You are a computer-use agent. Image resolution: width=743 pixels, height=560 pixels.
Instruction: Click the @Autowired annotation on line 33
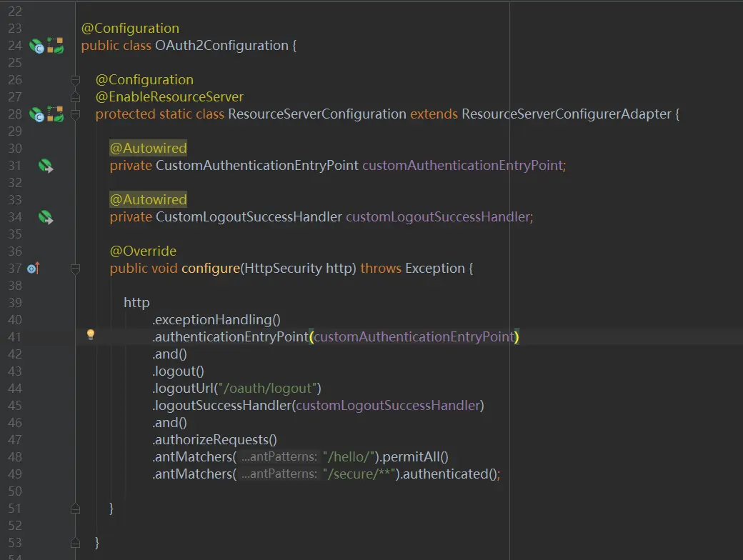pyautogui.click(x=149, y=200)
